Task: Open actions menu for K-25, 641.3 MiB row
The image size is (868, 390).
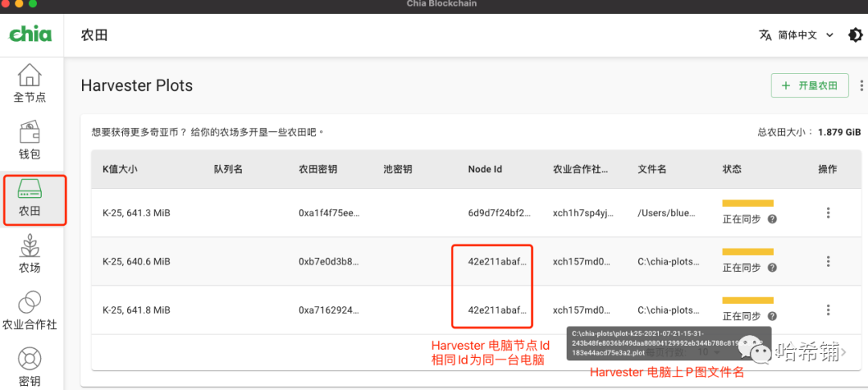Action: coord(828,213)
